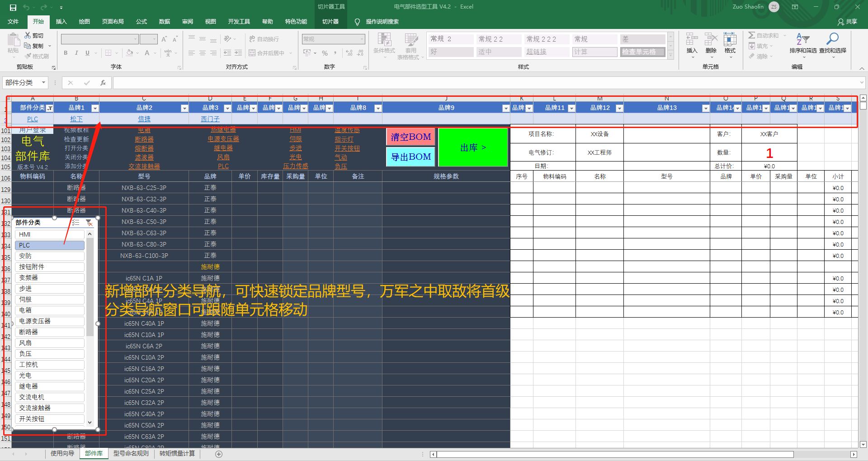Apply the 检查单元格 cell style swatch

[642, 52]
